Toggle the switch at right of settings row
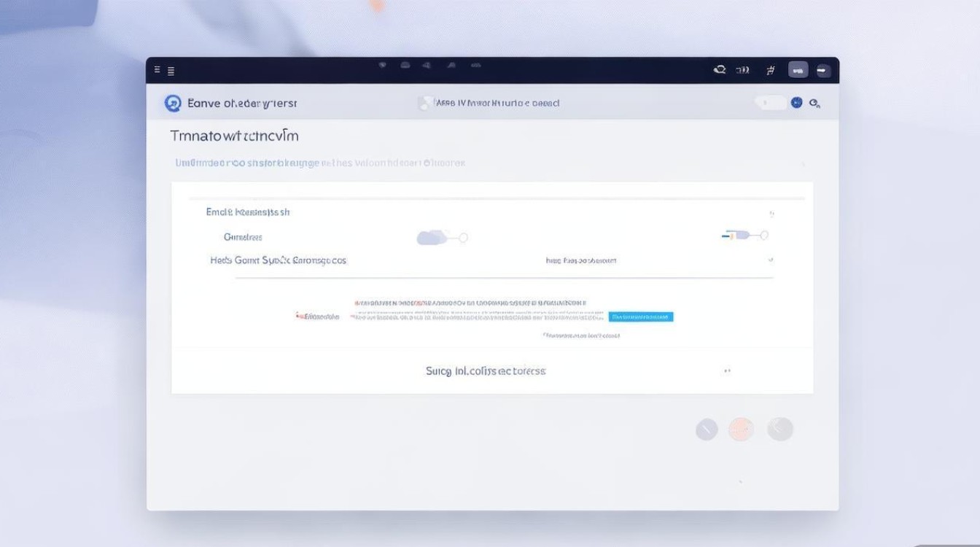 point(745,235)
